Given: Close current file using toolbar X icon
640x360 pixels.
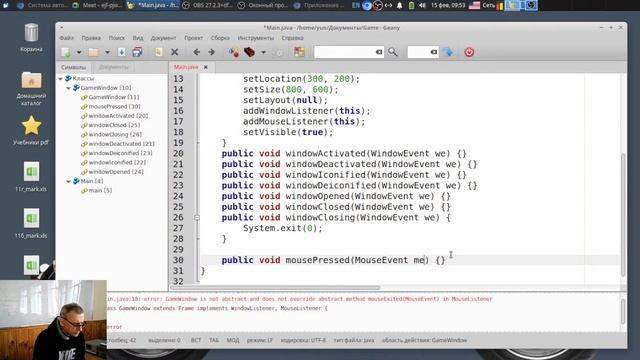Looking at the screenshot, I should (x=174, y=52).
